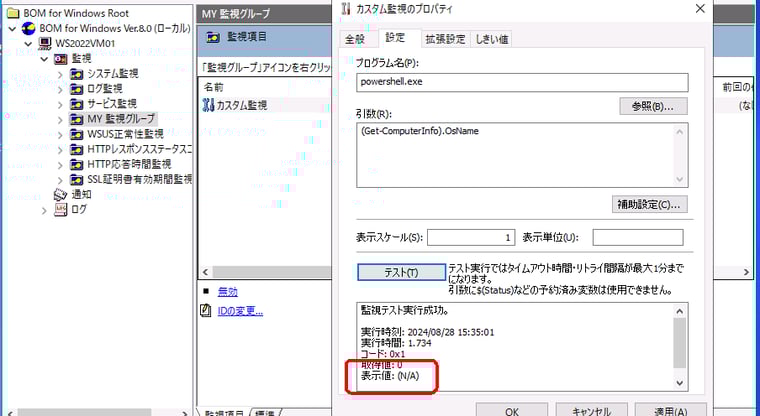Click the SSL証明書有効期間監視 folder icon

click(x=76, y=179)
